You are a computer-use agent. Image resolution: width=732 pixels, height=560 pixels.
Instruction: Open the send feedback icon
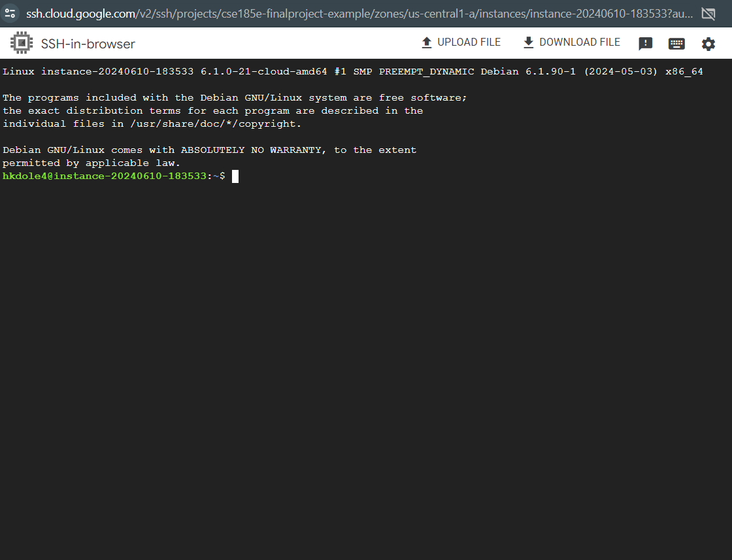(x=645, y=44)
